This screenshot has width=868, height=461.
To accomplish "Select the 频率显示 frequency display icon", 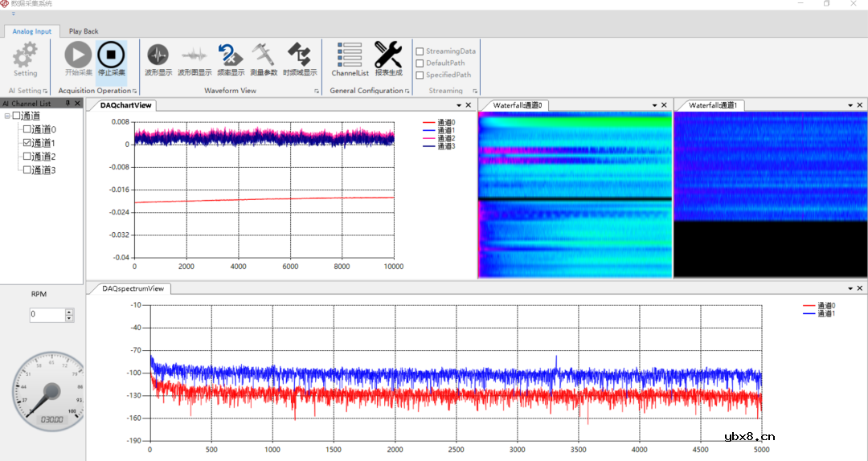I will (230, 55).
